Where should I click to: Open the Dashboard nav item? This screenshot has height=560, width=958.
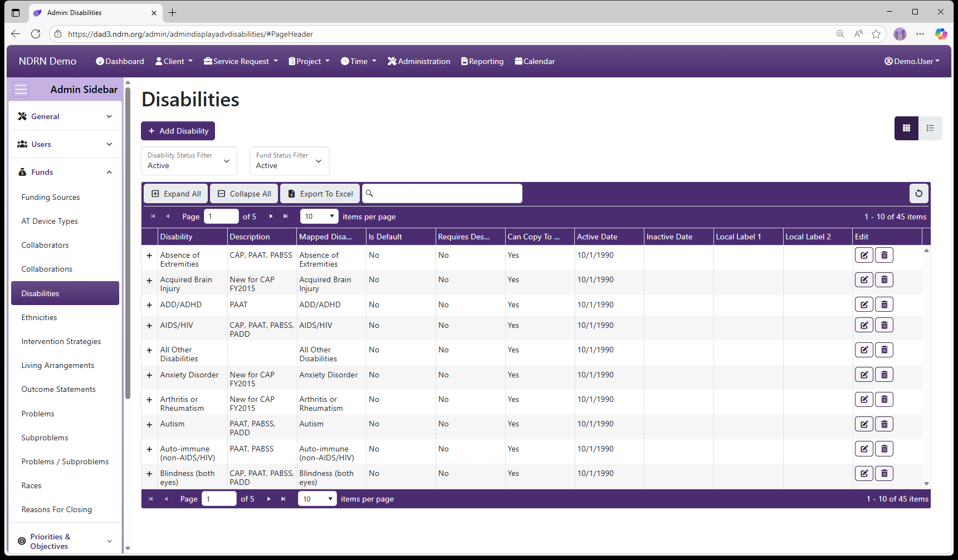coord(120,61)
